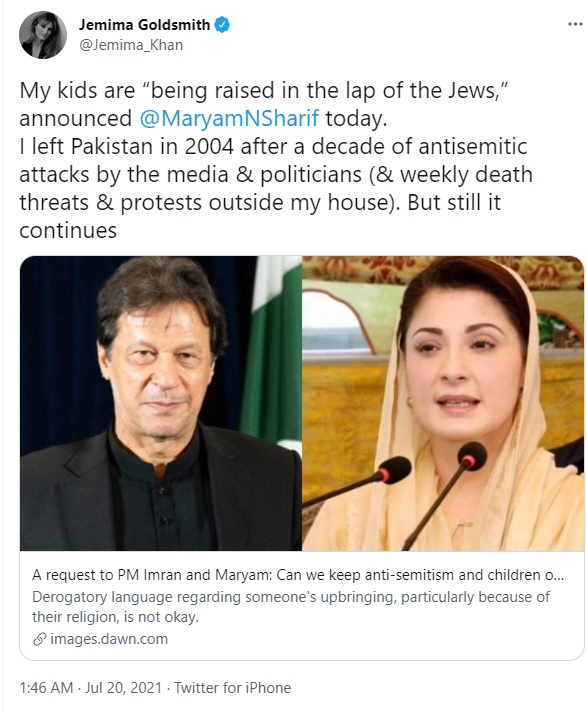Open the man in black jacket photo

(x=161, y=403)
